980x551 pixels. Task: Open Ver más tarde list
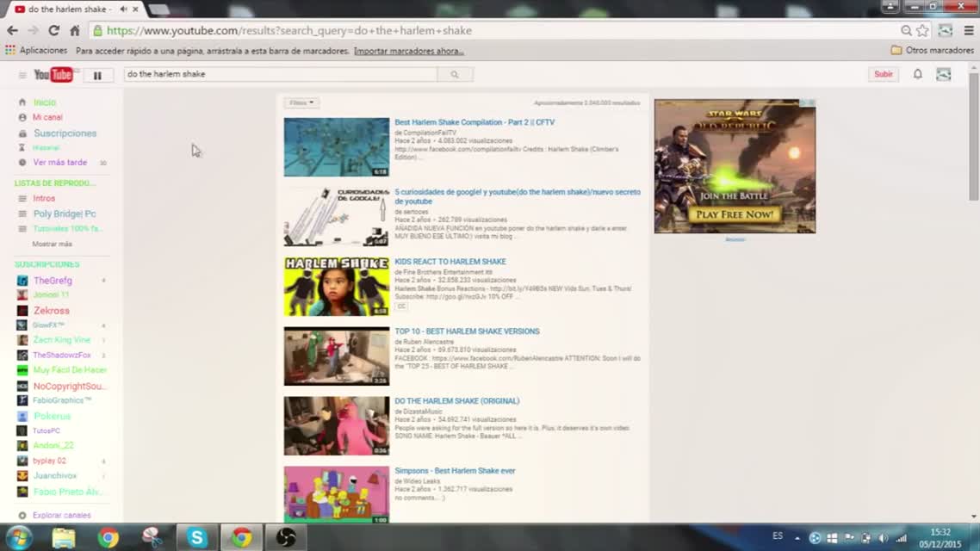(60, 163)
